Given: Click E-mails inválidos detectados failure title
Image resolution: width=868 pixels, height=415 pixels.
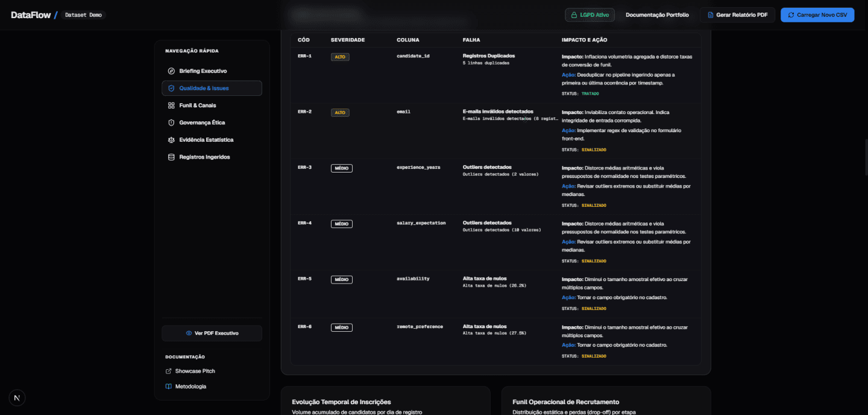Looking at the screenshot, I should coord(498,111).
